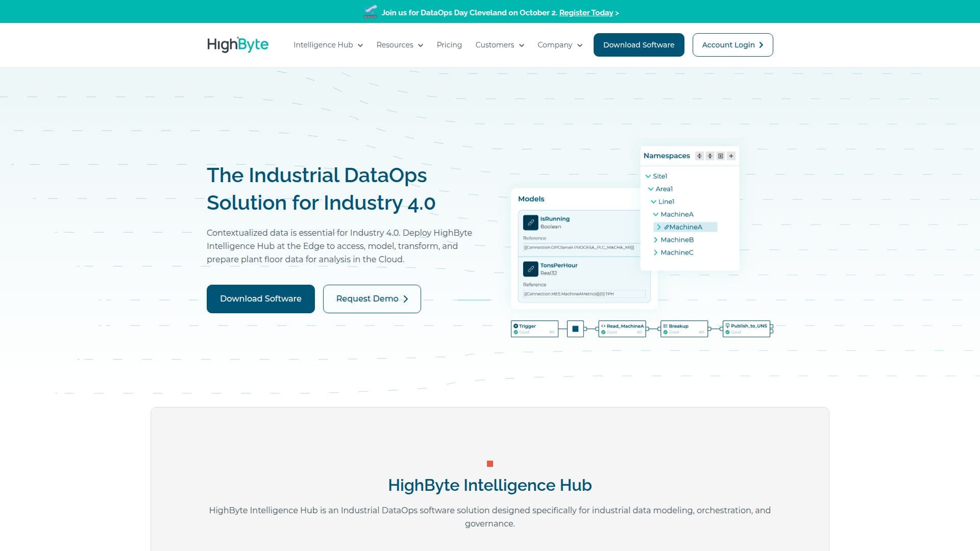
Task: Expand the MachineC tree node
Action: (x=656, y=253)
